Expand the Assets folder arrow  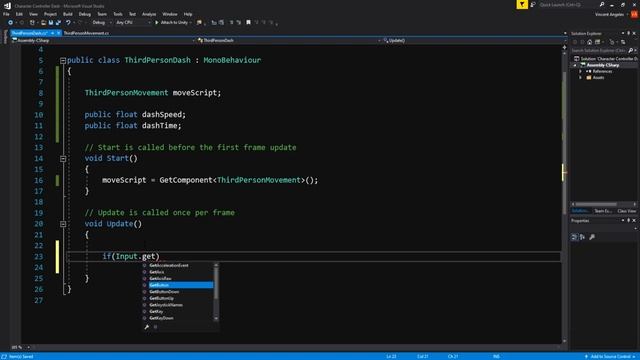[580, 78]
